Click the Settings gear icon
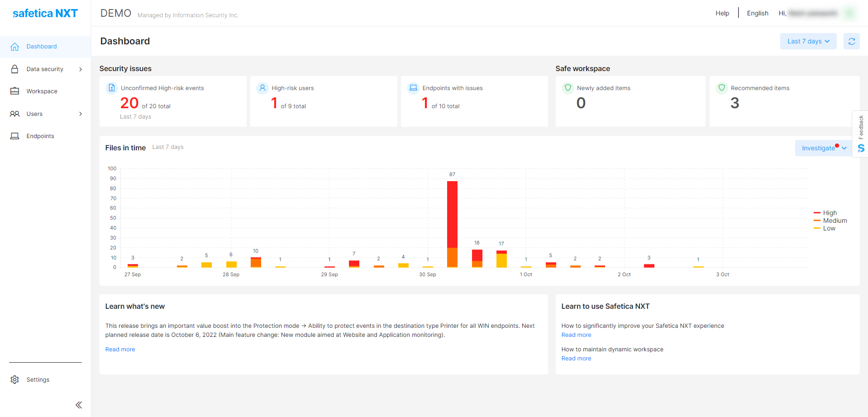Image resolution: width=868 pixels, height=417 pixels. point(14,379)
